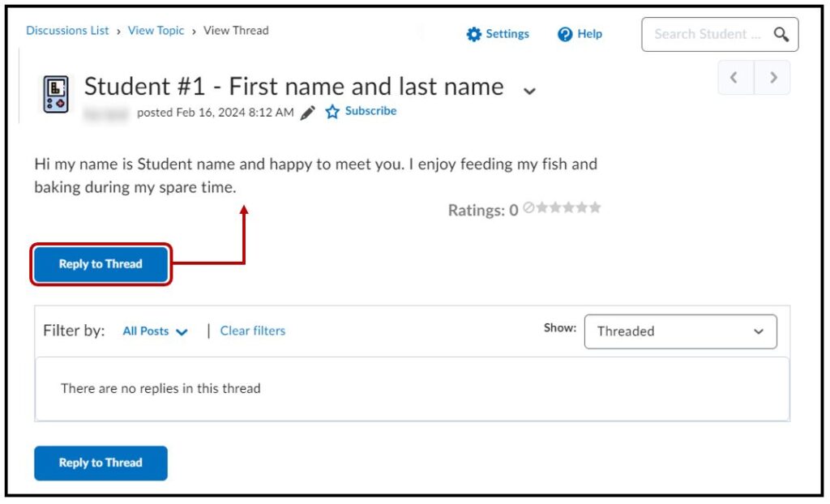The height and width of the screenshot is (504, 830).
Task: Click the search magnifier icon
Action: click(781, 34)
